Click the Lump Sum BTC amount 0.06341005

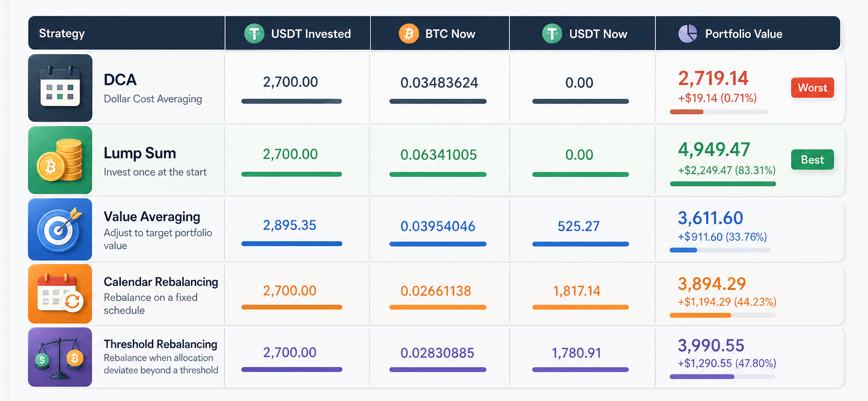[439, 155]
